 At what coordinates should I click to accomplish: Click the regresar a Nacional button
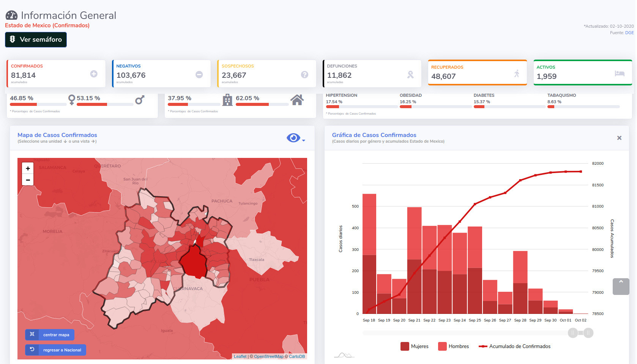pos(55,350)
